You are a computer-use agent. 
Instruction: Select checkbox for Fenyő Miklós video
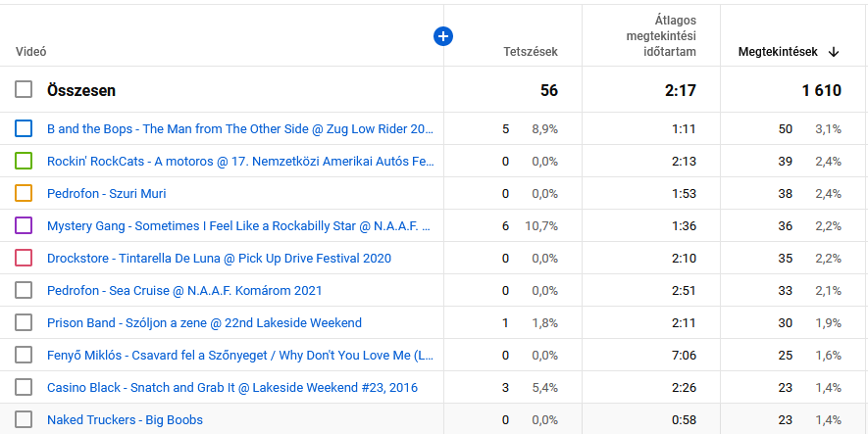(x=24, y=355)
